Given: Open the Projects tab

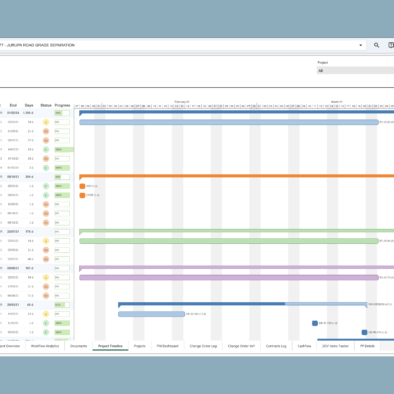Looking at the screenshot, I should [x=140, y=346].
